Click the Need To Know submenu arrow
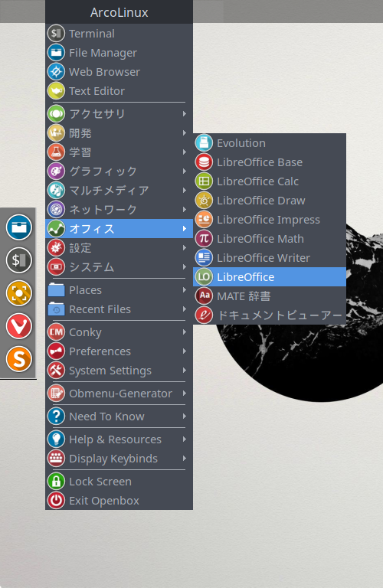The height and width of the screenshot is (588, 383). point(184,416)
